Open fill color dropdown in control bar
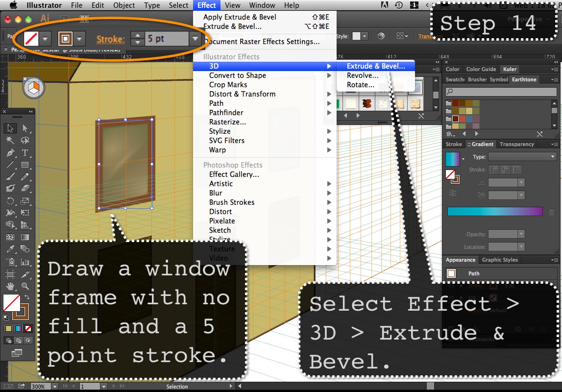This screenshot has height=392, width=562. 46,39
